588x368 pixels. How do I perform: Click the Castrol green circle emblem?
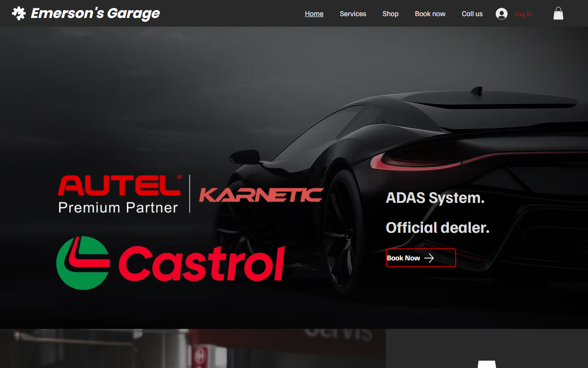(x=83, y=263)
